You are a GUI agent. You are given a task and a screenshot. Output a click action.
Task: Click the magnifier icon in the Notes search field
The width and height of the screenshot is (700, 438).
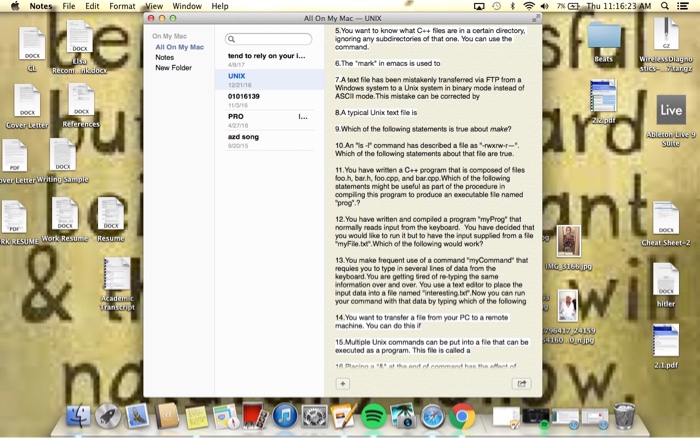coord(231,39)
